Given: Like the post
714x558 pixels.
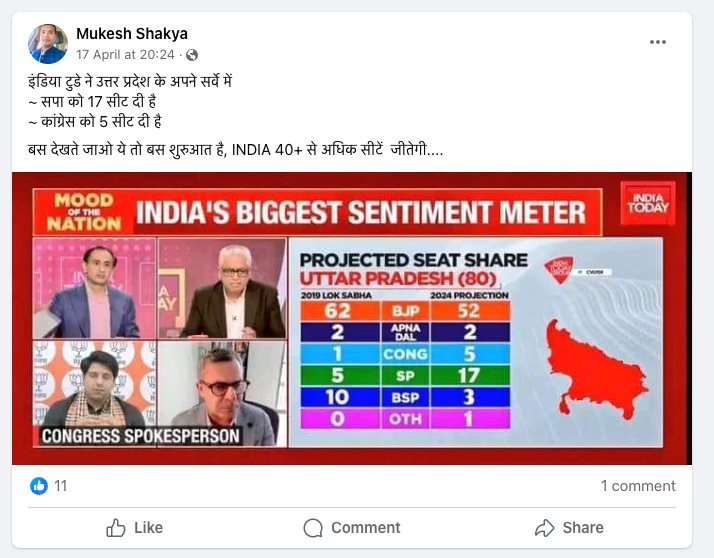Looking at the screenshot, I should point(134,527).
